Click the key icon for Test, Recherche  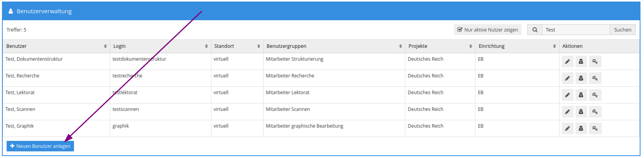pos(595,78)
